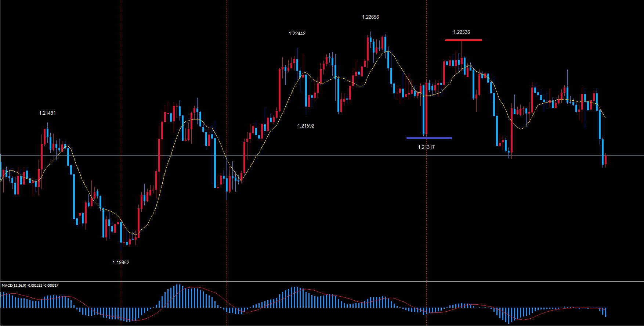The width and height of the screenshot is (644, 326).
Task: Click the 1.22656 price label
Action: [x=370, y=17]
